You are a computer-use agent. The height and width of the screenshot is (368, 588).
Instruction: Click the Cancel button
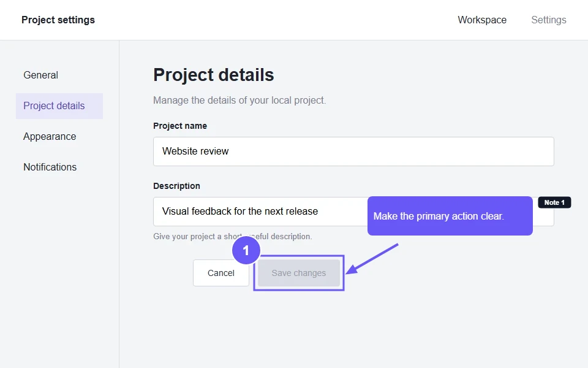pyautogui.click(x=221, y=273)
